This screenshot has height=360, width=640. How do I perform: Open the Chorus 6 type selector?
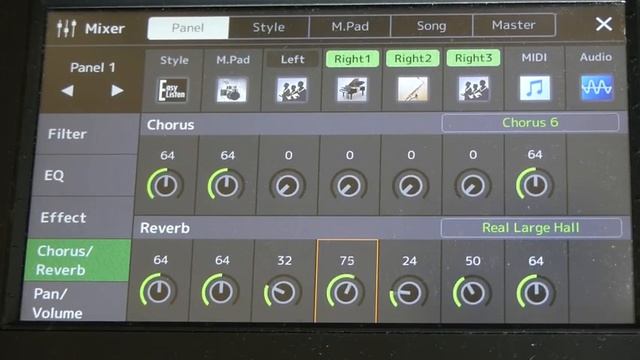(530, 122)
